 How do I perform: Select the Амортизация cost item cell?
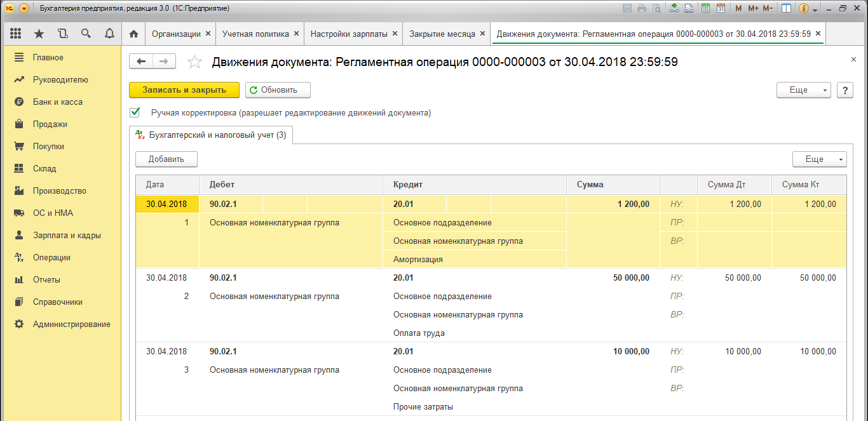[475, 259]
